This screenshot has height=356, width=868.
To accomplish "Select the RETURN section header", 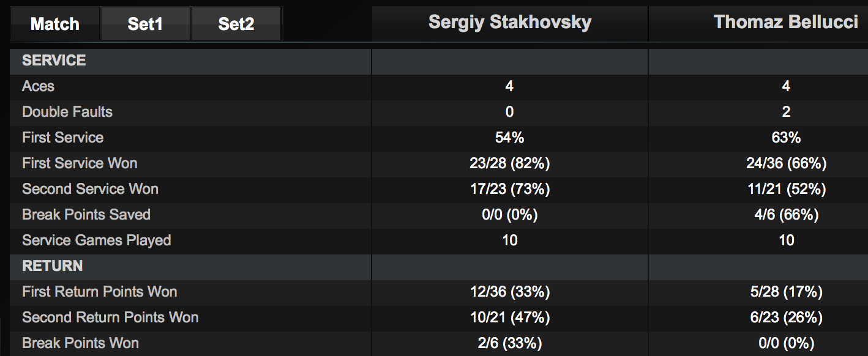I will click(52, 266).
